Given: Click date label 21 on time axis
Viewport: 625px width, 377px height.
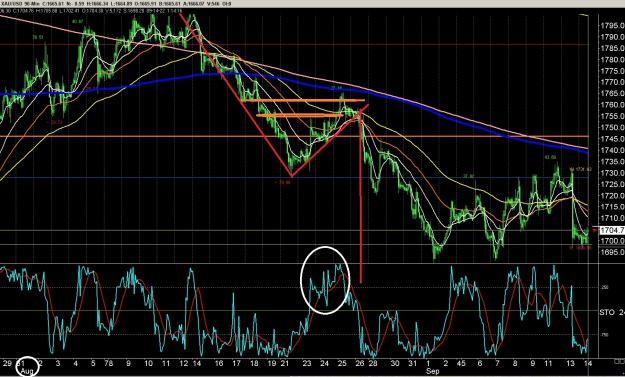Looking at the screenshot, I should (285, 363).
